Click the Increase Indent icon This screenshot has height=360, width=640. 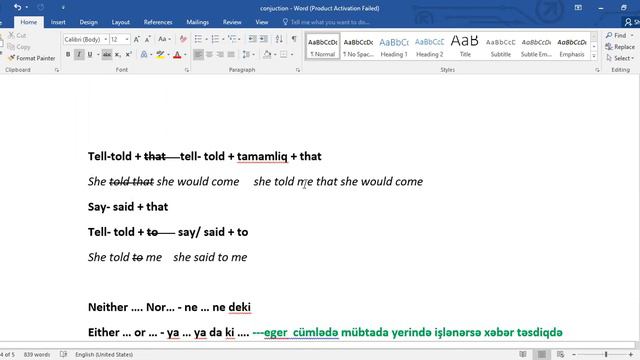click(x=264, y=39)
